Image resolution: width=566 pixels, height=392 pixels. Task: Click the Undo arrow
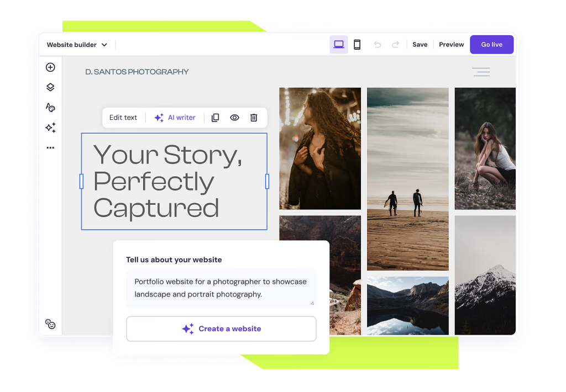click(x=377, y=44)
